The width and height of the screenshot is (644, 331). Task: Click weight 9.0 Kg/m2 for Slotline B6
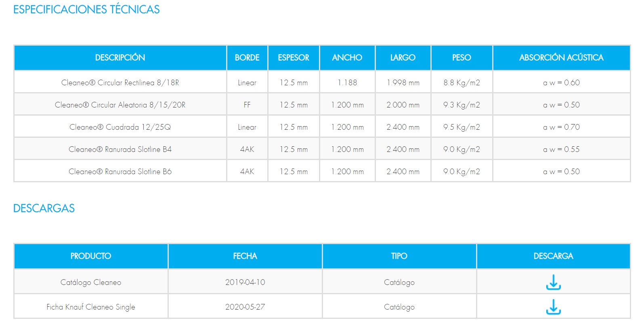(461, 171)
